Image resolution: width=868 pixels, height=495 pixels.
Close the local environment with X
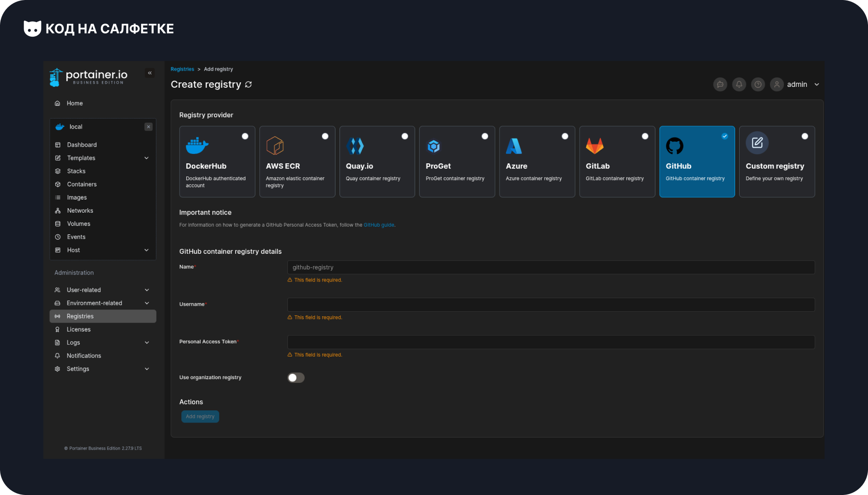coord(148,127)
